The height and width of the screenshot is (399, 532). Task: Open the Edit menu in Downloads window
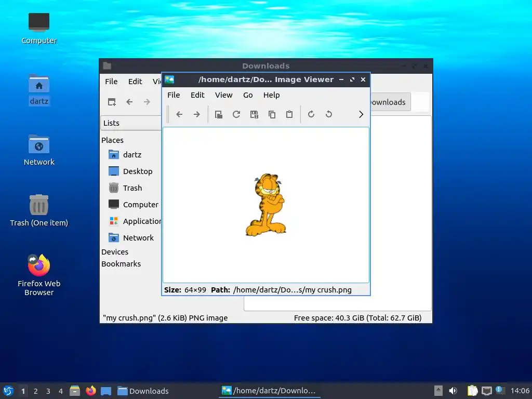tap(135, 82)
